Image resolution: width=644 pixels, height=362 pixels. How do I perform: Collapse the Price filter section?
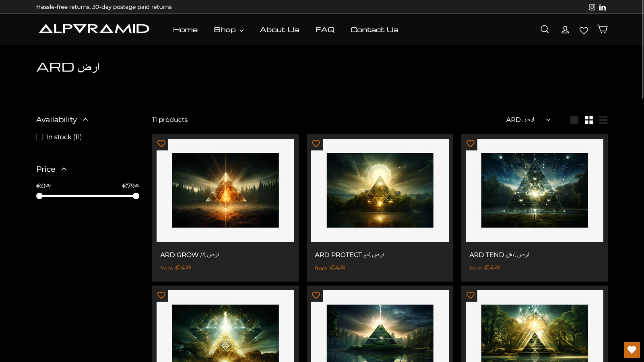(x=52, y=169)
